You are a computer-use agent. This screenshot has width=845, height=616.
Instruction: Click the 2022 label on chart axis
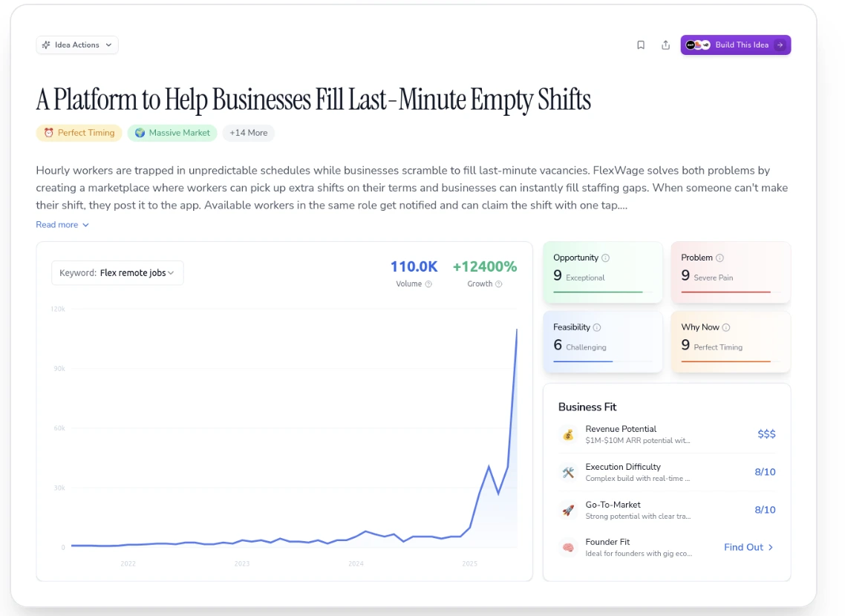point(128,564)
